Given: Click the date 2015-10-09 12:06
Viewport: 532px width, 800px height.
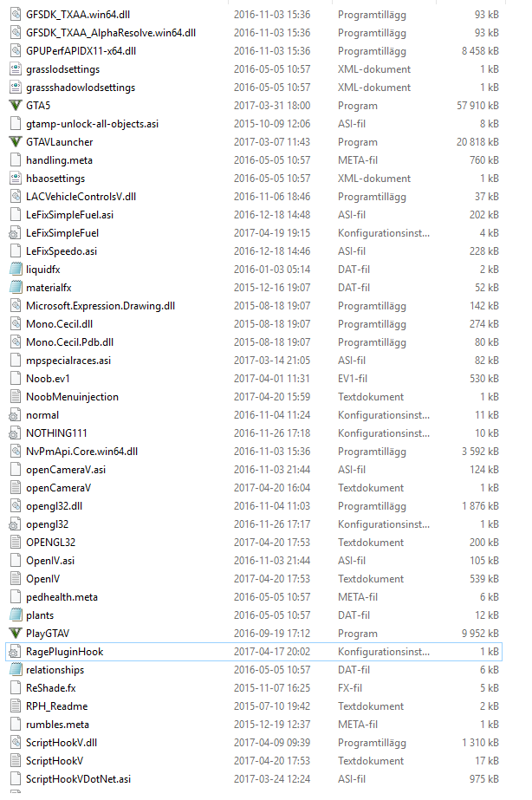Looking at the screenshot, I should point(272,124).
